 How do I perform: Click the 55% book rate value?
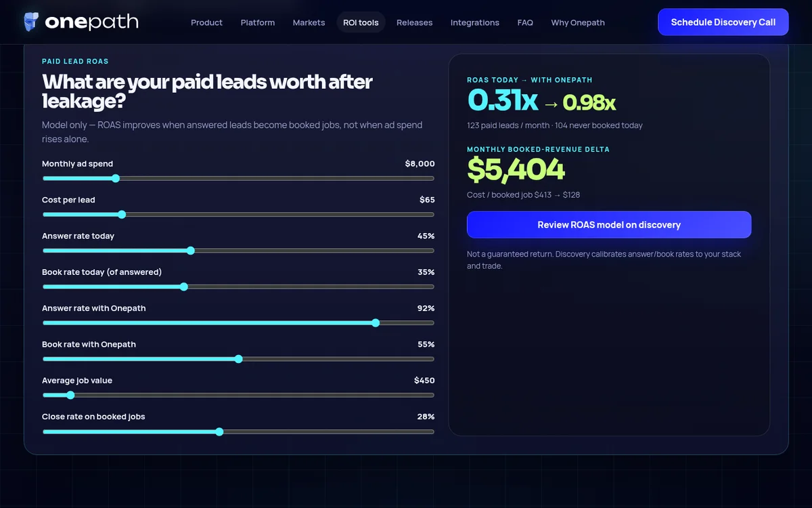point(426,344)
